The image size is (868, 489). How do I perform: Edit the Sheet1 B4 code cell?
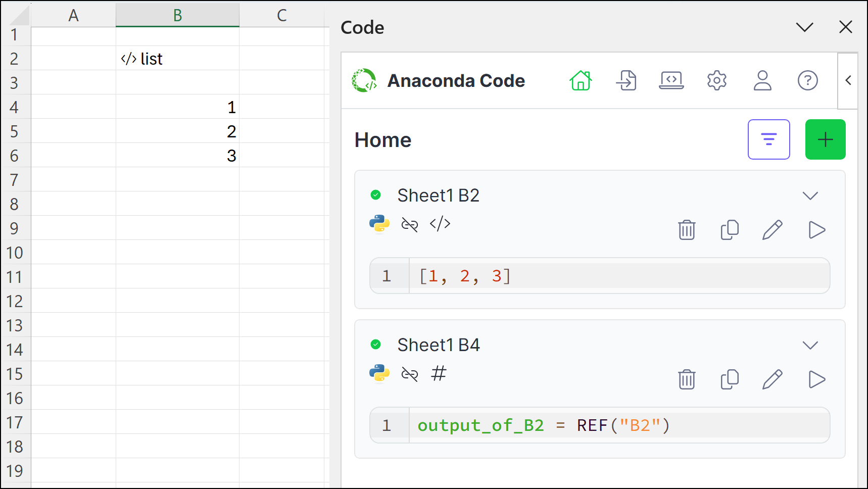[773, 379]
